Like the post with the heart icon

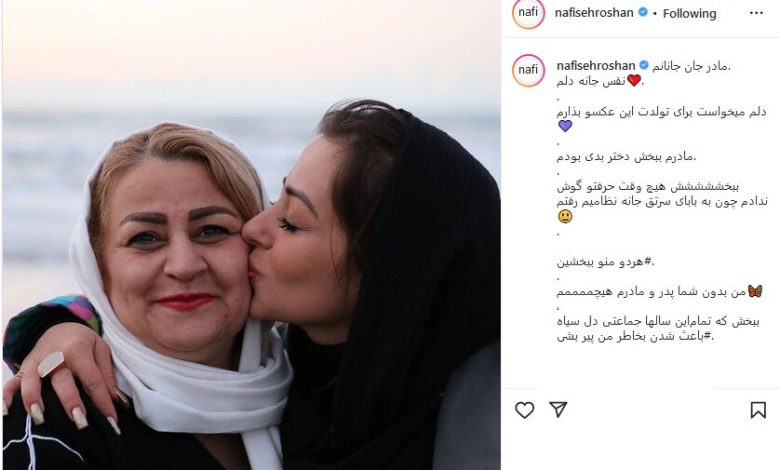(x=524, y=410)
